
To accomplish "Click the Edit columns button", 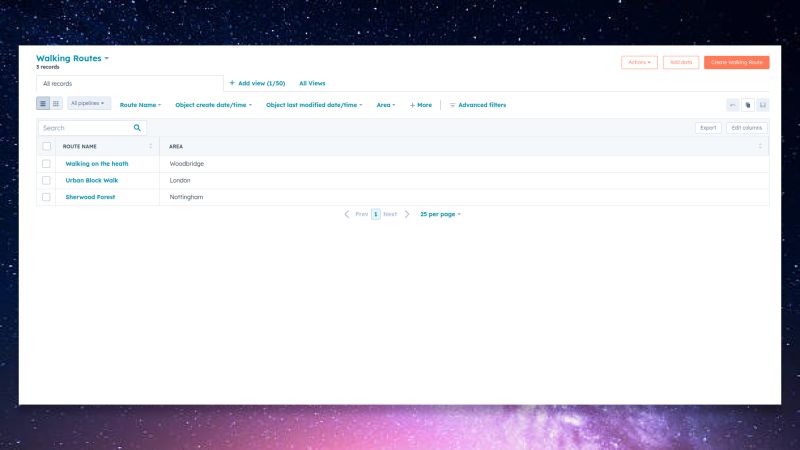I will pyautogui.click(x=746, y=128).
